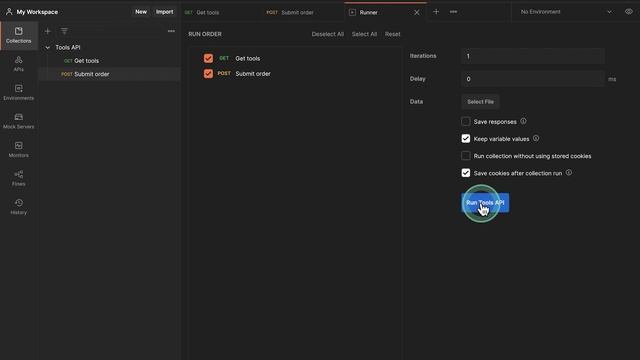Uncheck the Get tools request checkbox
The height and width of the screenshot is (360, 640).
click(208, 58)
